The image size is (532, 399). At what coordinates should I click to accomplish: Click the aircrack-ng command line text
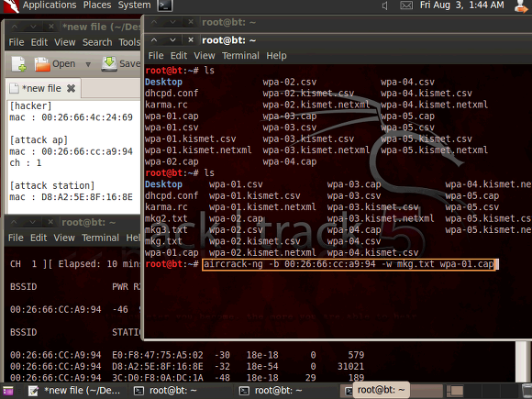[349, 264]
